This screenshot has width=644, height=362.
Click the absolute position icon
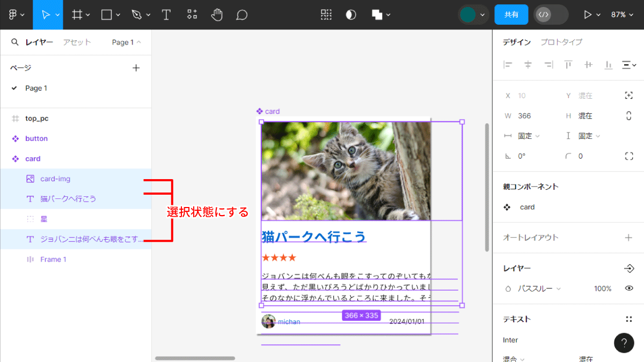(629, 95)
